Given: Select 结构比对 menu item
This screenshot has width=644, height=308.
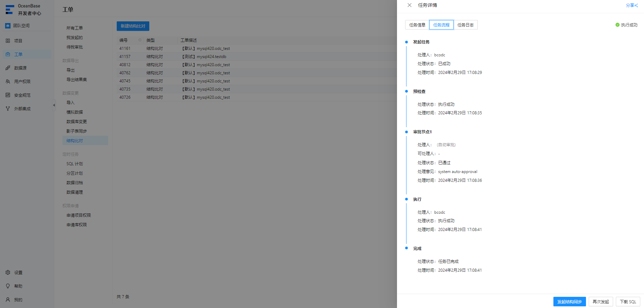Looking at the screenshot, I should tap(85, 140).
